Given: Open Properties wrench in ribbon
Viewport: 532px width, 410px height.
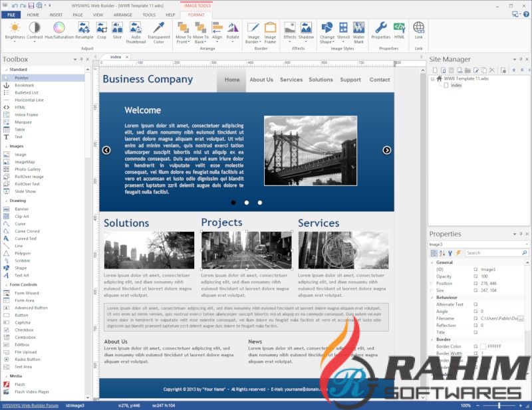Looking at the screenshot, I should [x=381, y=27].
